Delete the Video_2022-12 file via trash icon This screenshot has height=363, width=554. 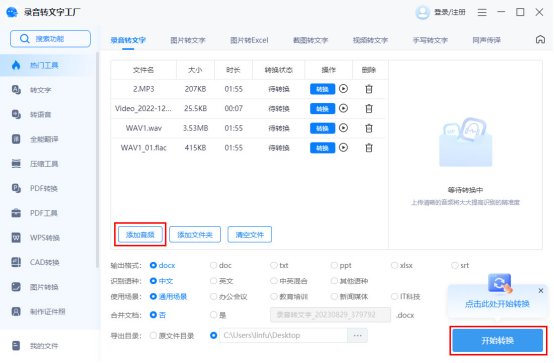369,109
